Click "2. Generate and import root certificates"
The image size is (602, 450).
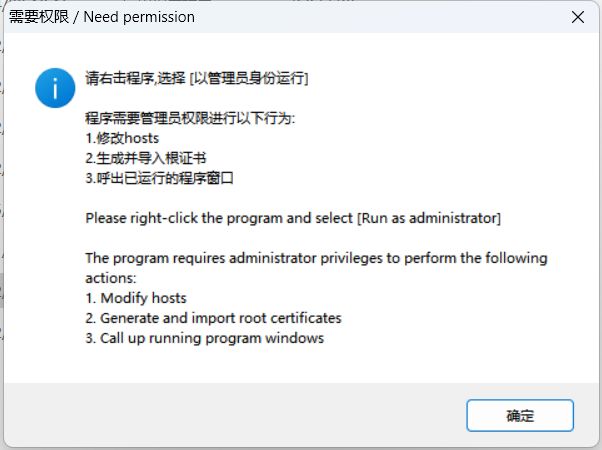coord(213,318)
